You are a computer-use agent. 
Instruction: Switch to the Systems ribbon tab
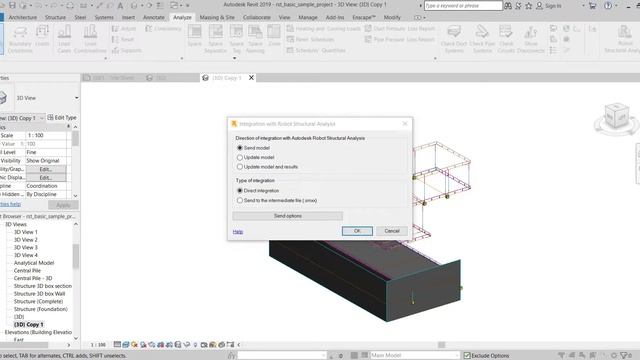pyautogui.click(x=104, y=18)
